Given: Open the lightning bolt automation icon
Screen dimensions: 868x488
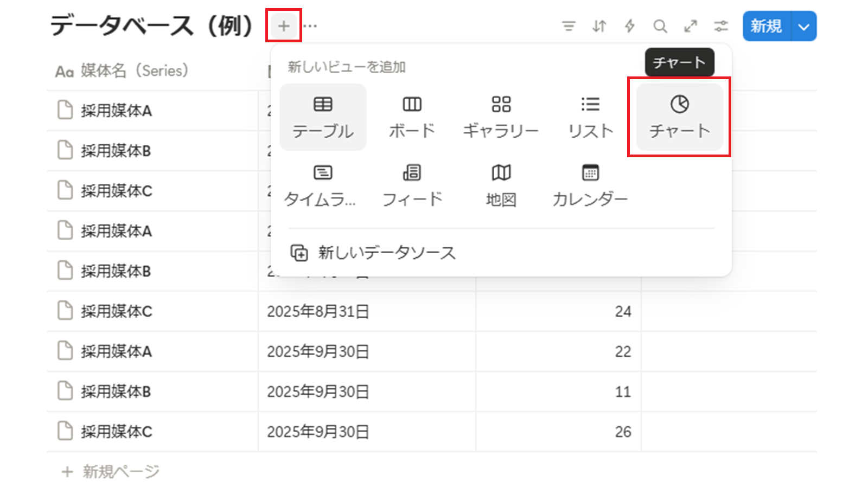Looking at the screenshot, I should tap(629, 26).
